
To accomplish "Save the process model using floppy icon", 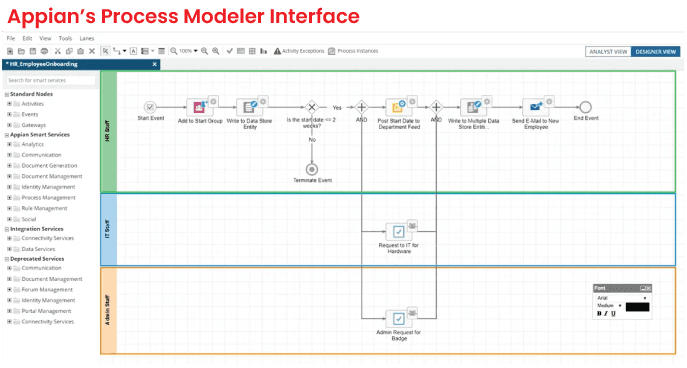I will 33,51.
